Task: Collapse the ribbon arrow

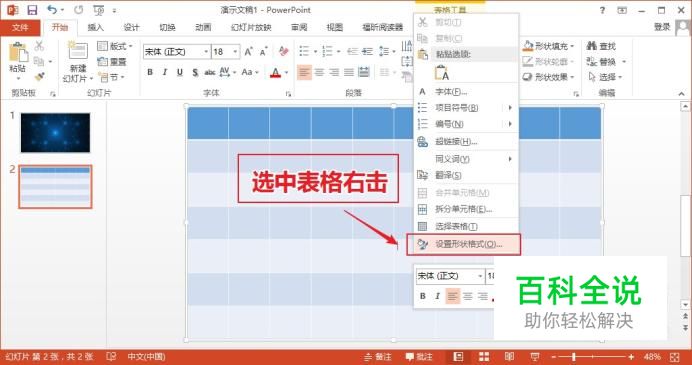Action: click(x=681, y=94)
